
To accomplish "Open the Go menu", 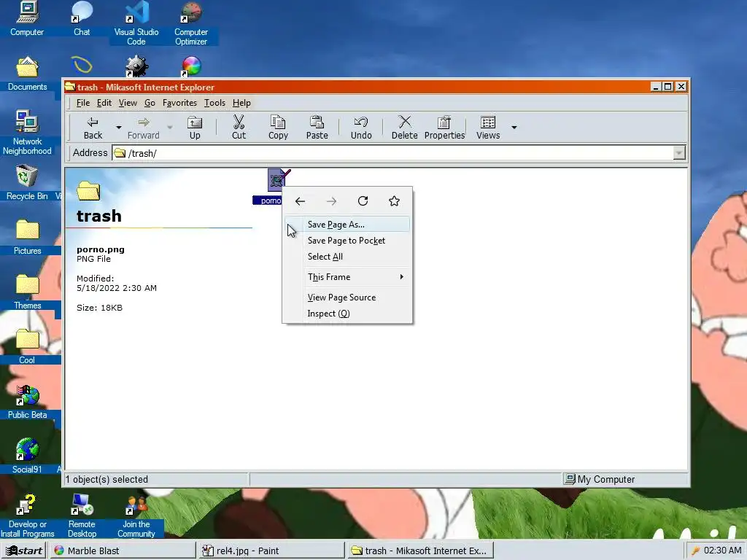I will (x=150, y=103).
